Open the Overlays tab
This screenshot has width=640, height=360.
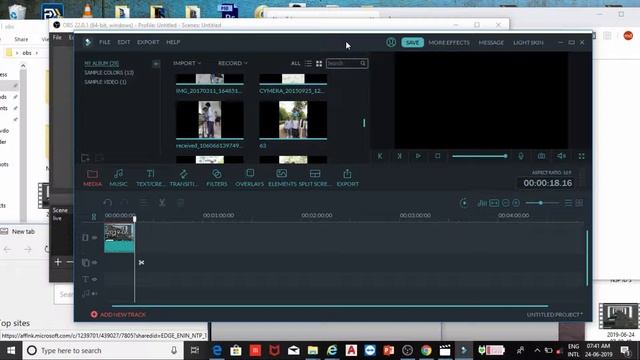click(249, 178)
